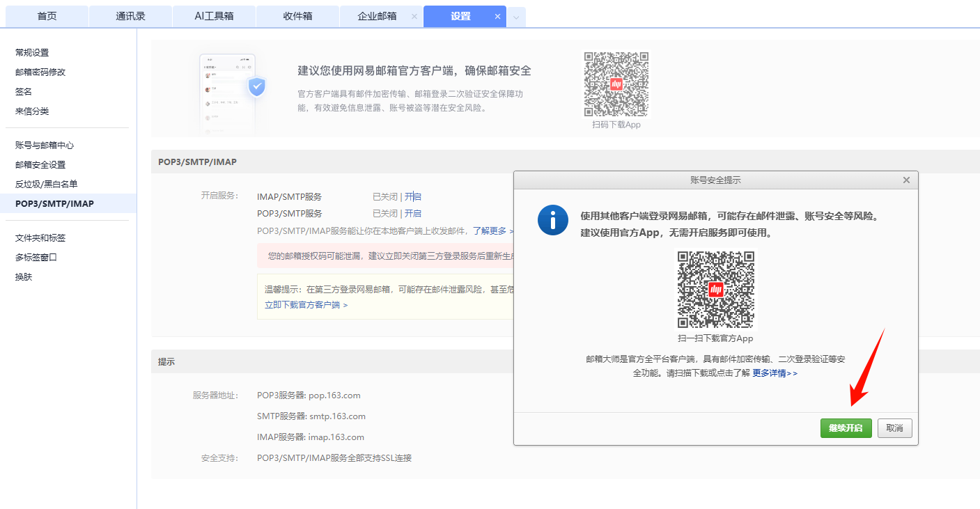This screenshot has width=980, height=509.
Task: Click the 提示 section header
Action: 166,361
